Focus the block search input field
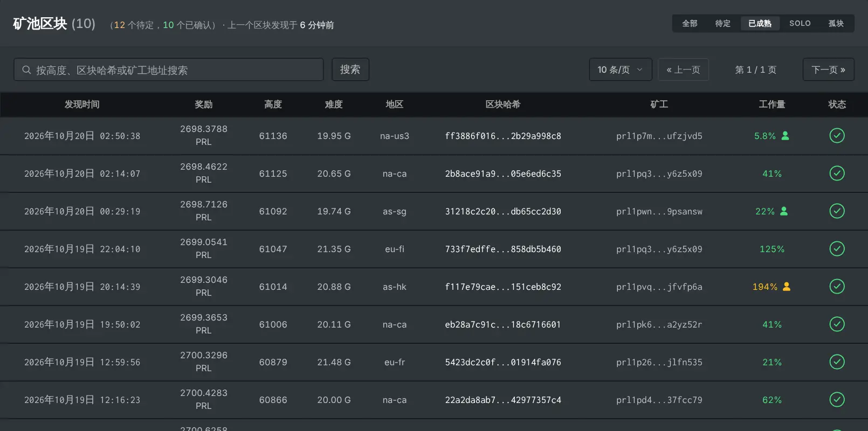 coord(169,69)
